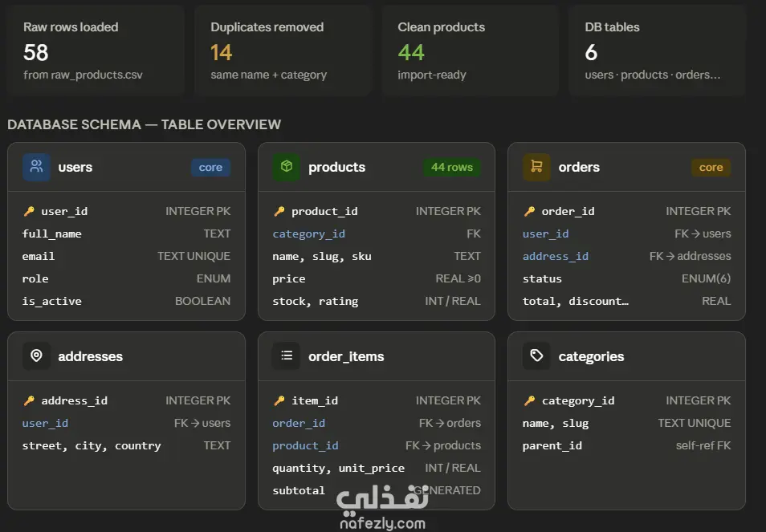Click the key icon beside product_id
The image size is (766, 532).
pos(279,211)
